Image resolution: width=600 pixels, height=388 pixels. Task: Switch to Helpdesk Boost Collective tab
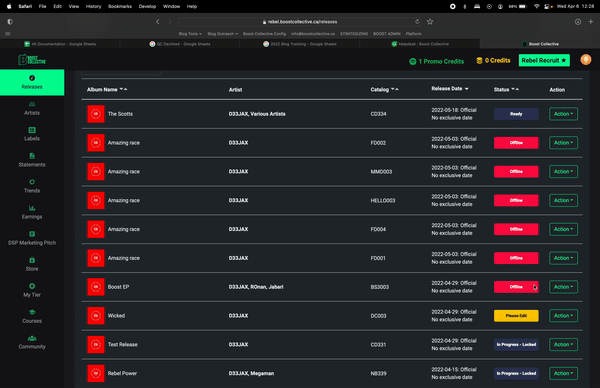420,44
